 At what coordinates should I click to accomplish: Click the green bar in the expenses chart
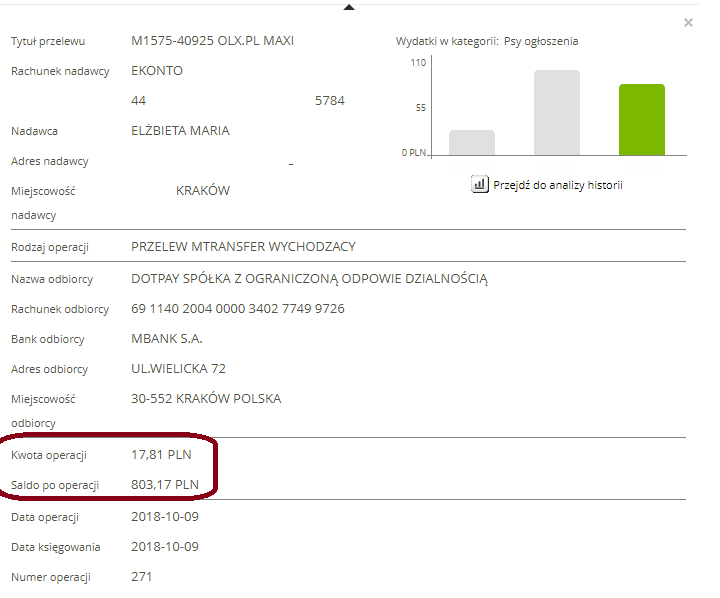click(641, 120)
